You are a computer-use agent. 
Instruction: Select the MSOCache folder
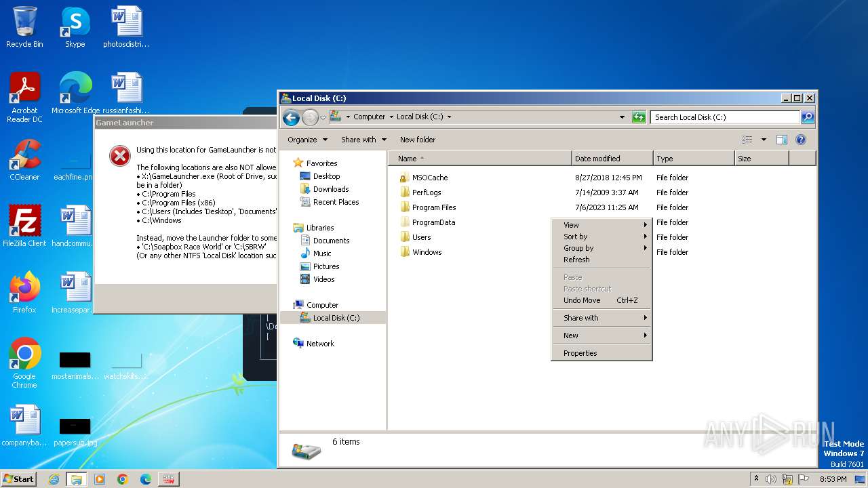tap(430, 178)
